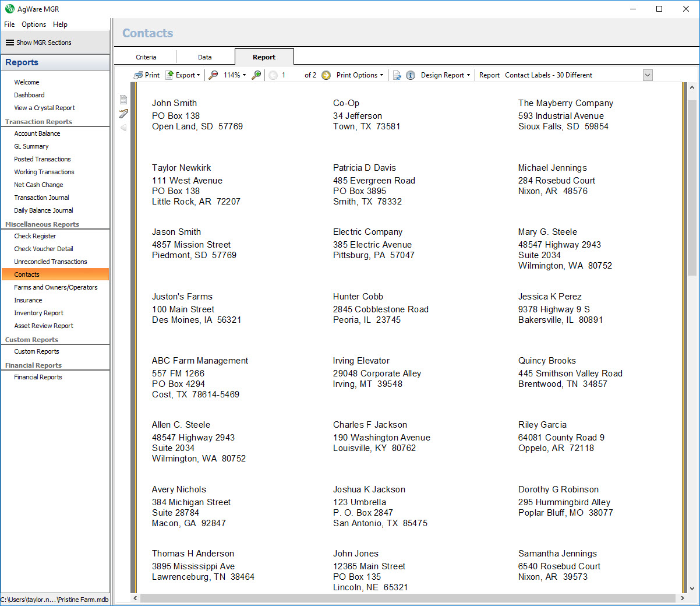Open the Export dropdown
Image resolution: width=700 pixels, height=606 pixels.
pos(183,75)
